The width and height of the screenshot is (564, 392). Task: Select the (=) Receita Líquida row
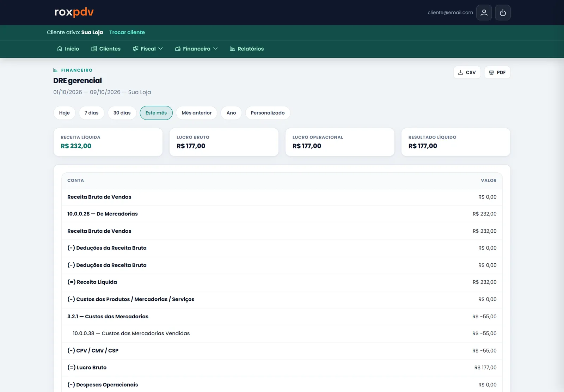pos(282,282)
